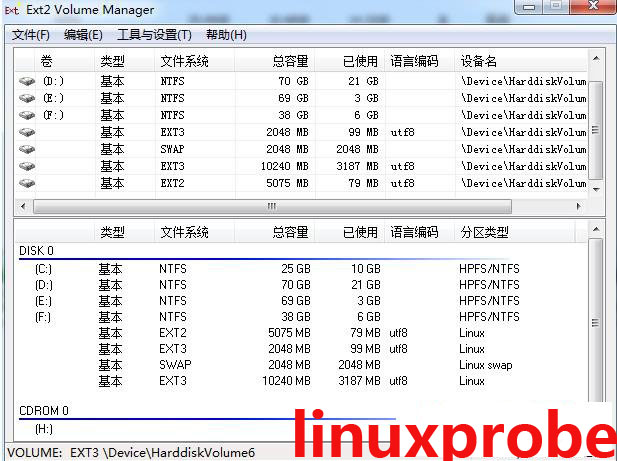This screenshot has height=461, width=617.
Task: Select (H:) drive under CDROM 0
Action: tap(44, 429)
